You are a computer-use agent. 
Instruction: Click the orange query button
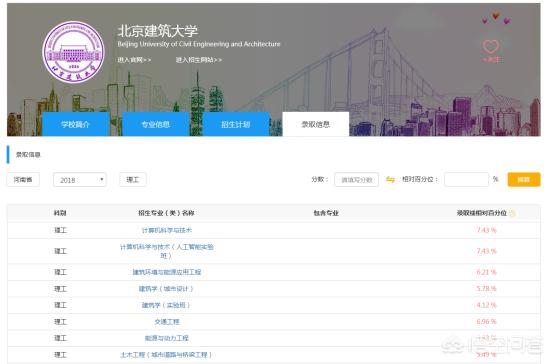(x=524, y=180)
